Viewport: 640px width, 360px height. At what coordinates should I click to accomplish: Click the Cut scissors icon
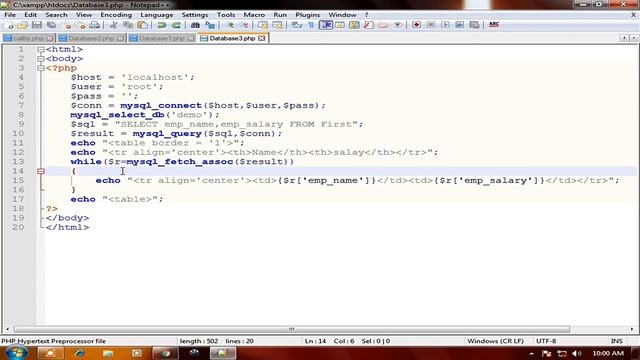coord(114,25)
